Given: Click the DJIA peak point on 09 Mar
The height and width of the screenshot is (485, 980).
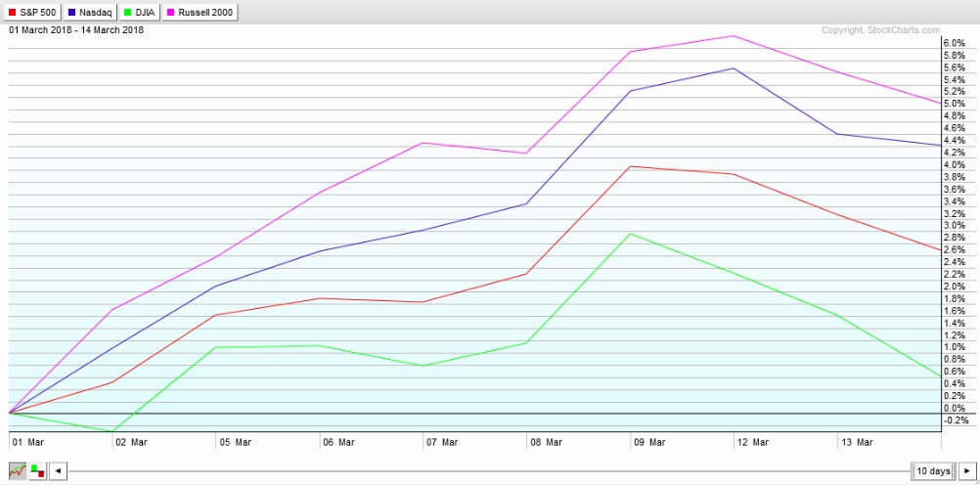Looking at the screenshot, I should click(630, 234).
